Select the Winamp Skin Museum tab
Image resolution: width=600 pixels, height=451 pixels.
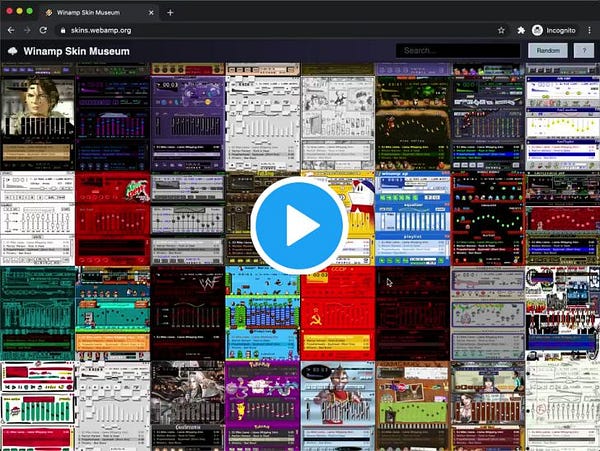(98, 13)
